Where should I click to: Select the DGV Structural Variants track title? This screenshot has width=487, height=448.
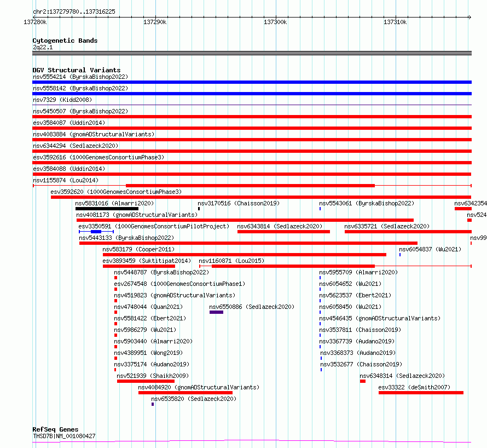(x=77, y=70)
